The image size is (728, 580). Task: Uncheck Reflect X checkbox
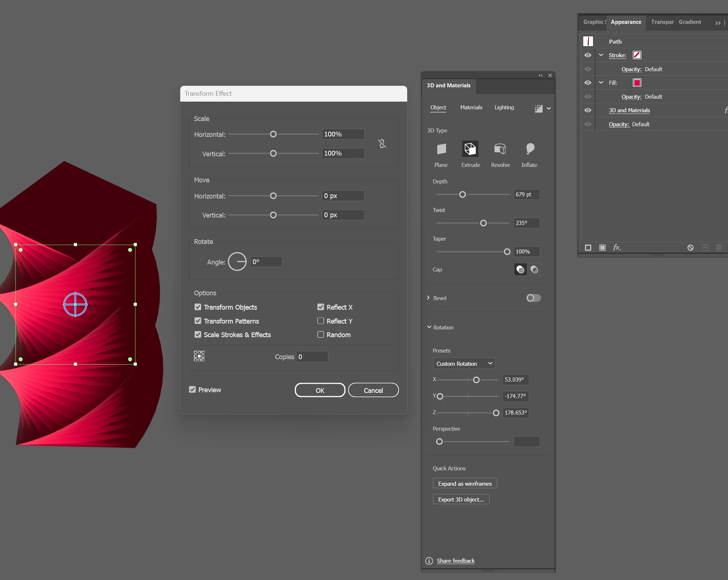point(320,307)
